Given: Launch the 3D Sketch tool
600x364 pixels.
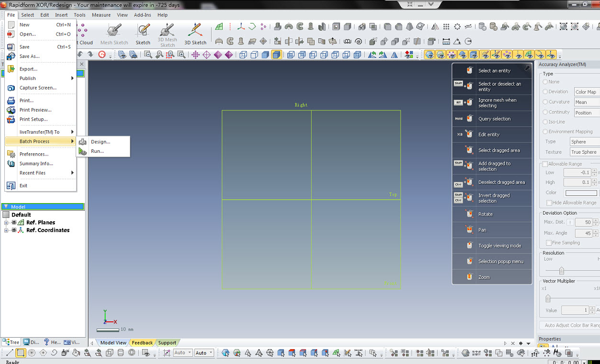Looking at the screenshot, I should [x=195, y=34].
